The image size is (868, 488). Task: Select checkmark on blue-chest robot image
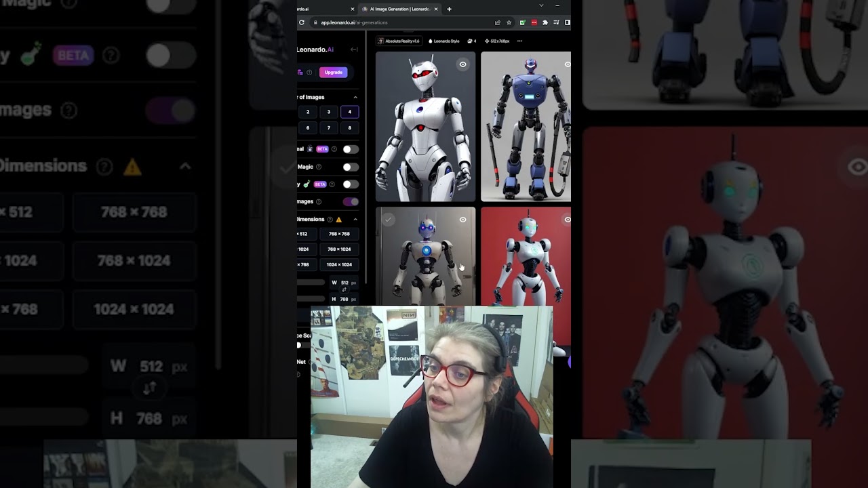click(388, 220)
